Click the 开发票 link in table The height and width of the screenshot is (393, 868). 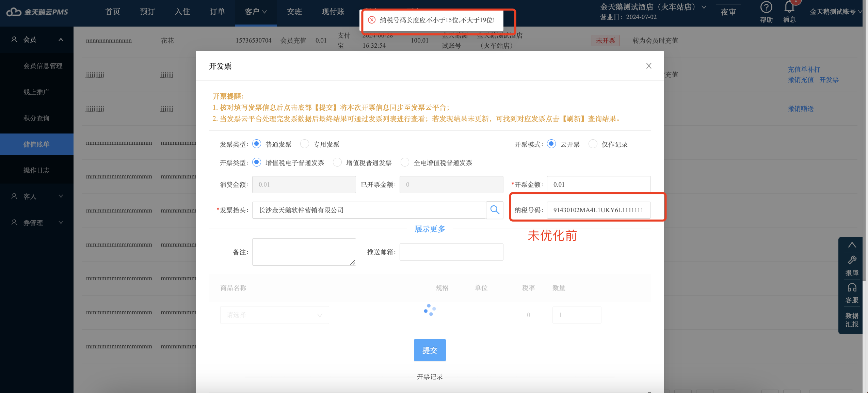point(829,80)
